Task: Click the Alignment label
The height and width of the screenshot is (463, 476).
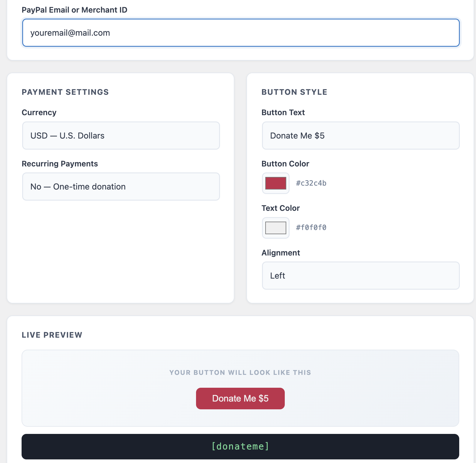Action: (x=281, y=253)
